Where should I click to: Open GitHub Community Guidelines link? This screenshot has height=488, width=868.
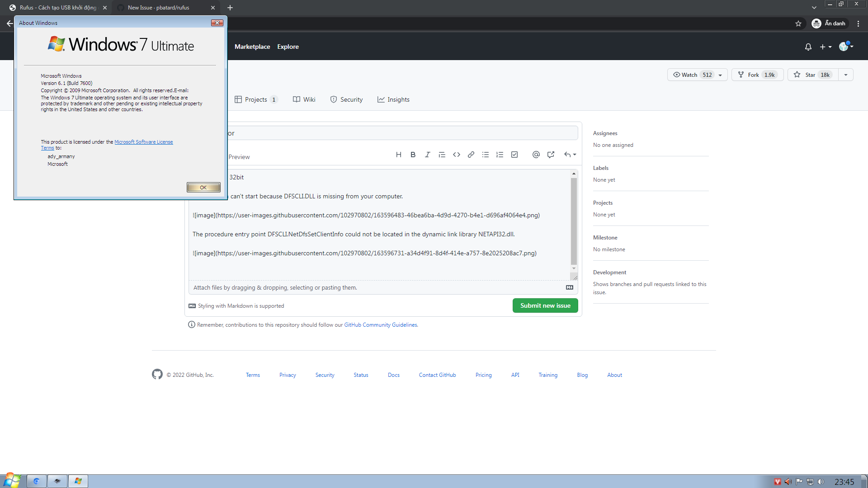pyautogui.click(x=381, y=325)
